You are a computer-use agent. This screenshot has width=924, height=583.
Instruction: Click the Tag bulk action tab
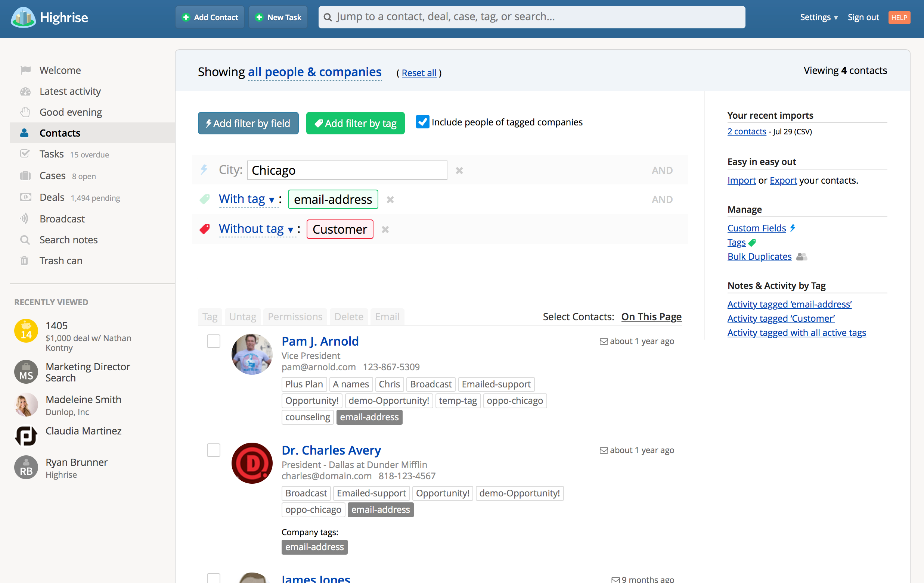pos(210,317)
